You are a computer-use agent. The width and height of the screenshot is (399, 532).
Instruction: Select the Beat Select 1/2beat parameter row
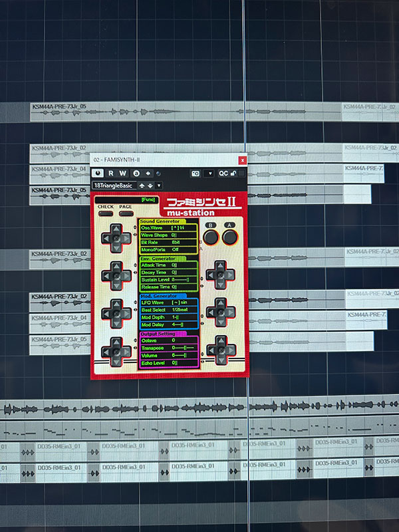(x=169, y=310)
